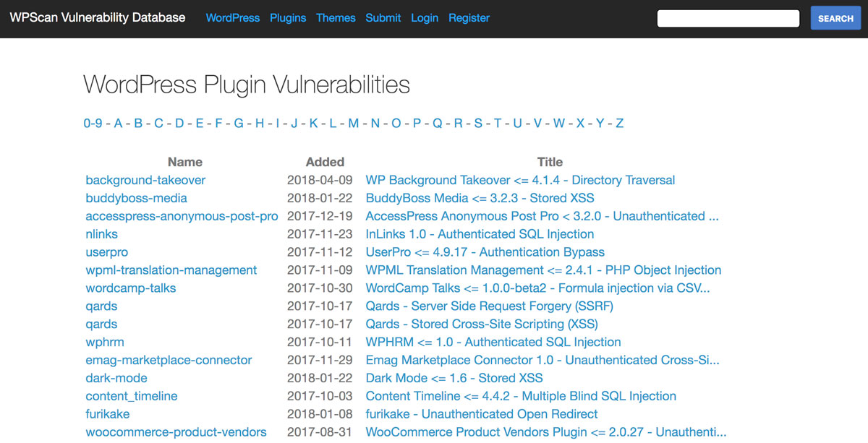Click the 2017-11-29 added date
868x443 pixels.
tap(320, 360)
